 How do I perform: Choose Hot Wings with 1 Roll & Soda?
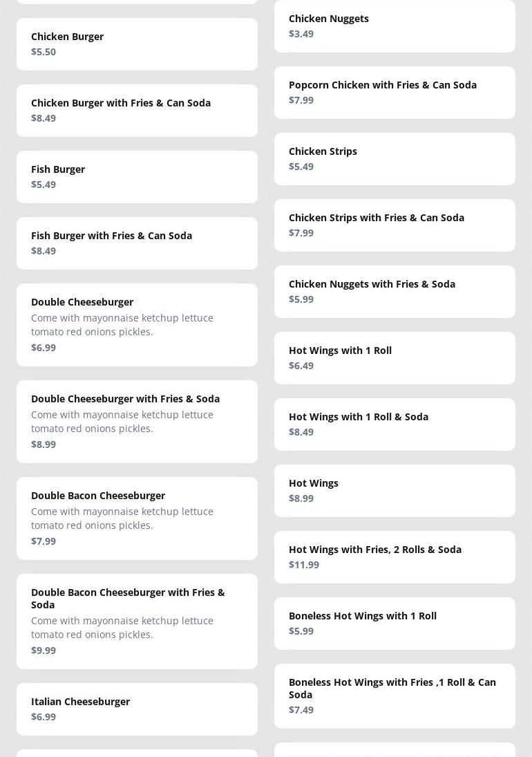coord(395,424)
